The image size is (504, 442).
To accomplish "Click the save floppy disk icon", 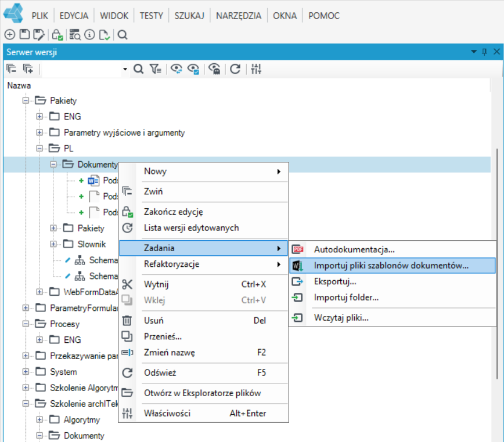I will [x=24, y=34].
